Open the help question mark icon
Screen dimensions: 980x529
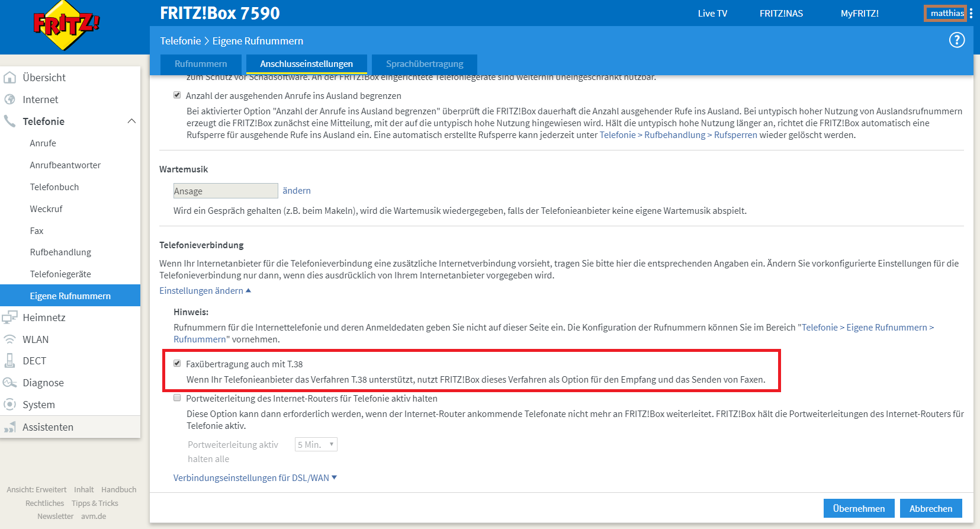pyautogui.click(x=957, y=40)
